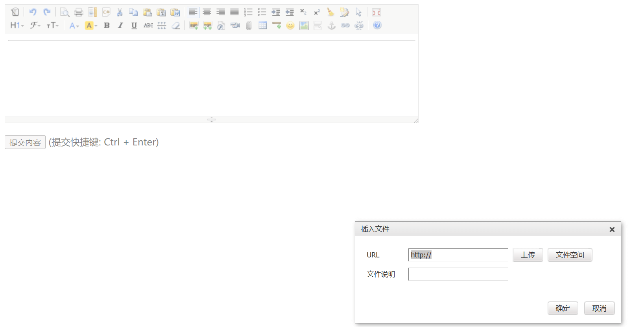Open the emoticons picker
The image size is (644, 327).
click(290, 25)
